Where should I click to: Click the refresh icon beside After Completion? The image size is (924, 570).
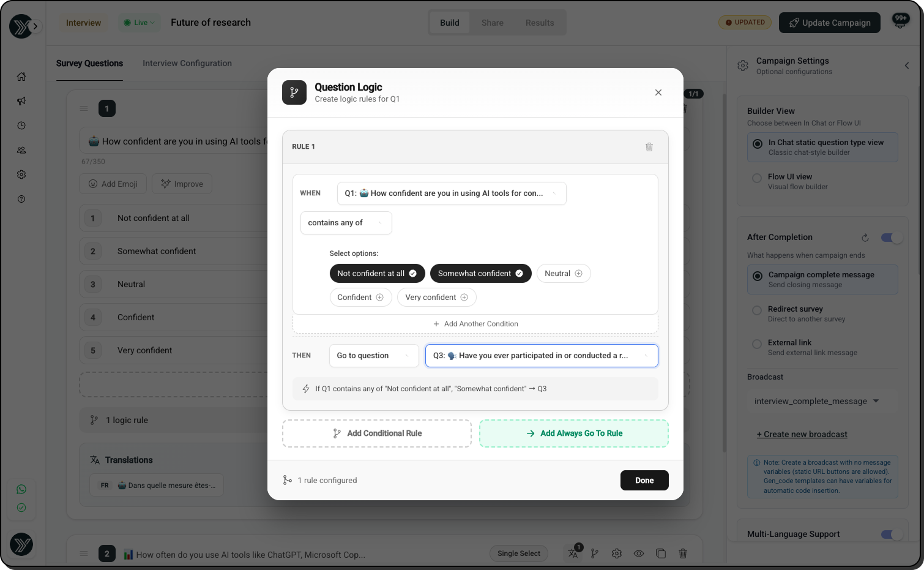point(865,238)
